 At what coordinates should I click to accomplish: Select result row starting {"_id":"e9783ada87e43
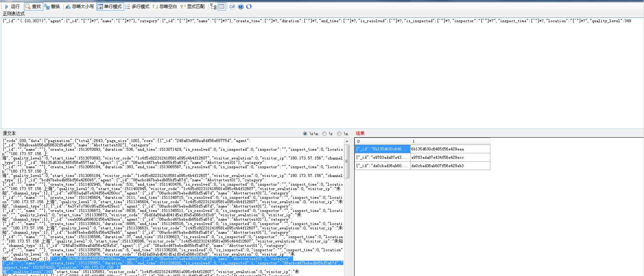[383, 157]
